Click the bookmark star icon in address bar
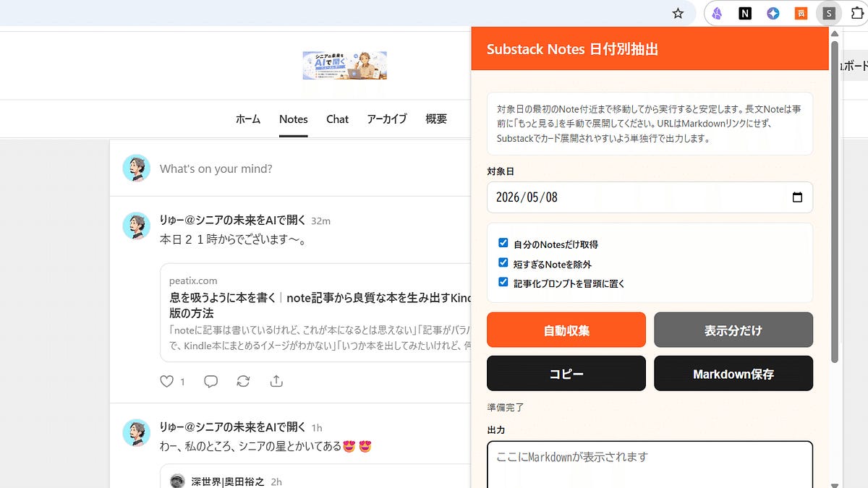Viewport: 868px width, 488px height. click(x=678, y=13)
